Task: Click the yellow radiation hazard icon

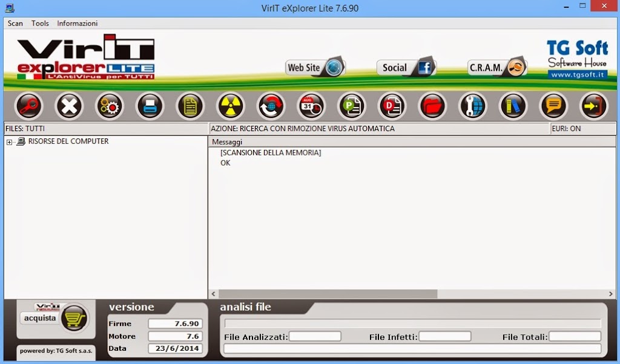Action: 231,106
